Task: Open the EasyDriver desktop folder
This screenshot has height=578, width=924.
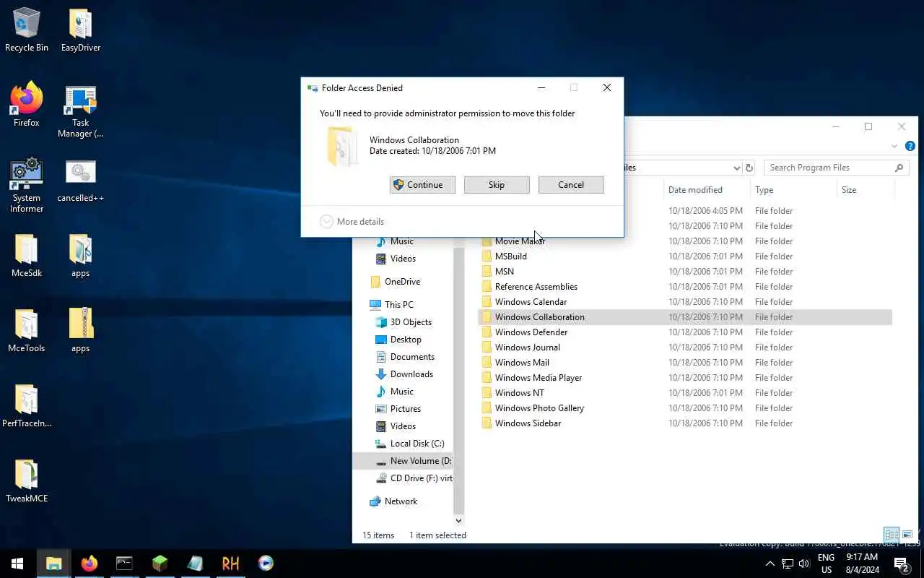Action: pyautogui.click(x=81, y=30)
